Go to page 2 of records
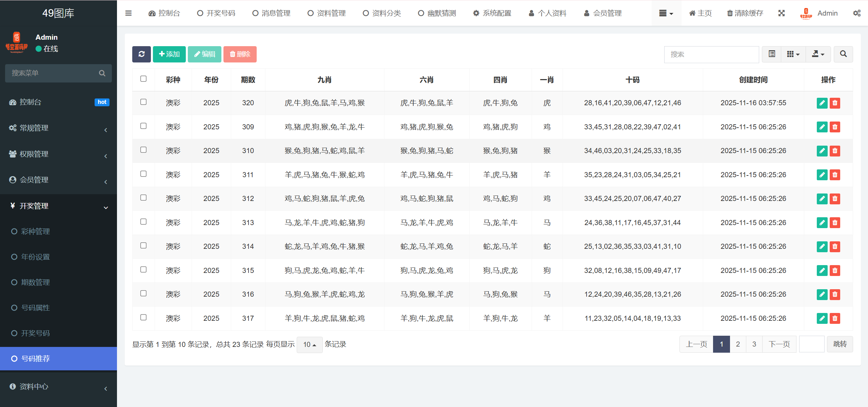Viewport: 868px width, 407px height. (x=738, y=344)
